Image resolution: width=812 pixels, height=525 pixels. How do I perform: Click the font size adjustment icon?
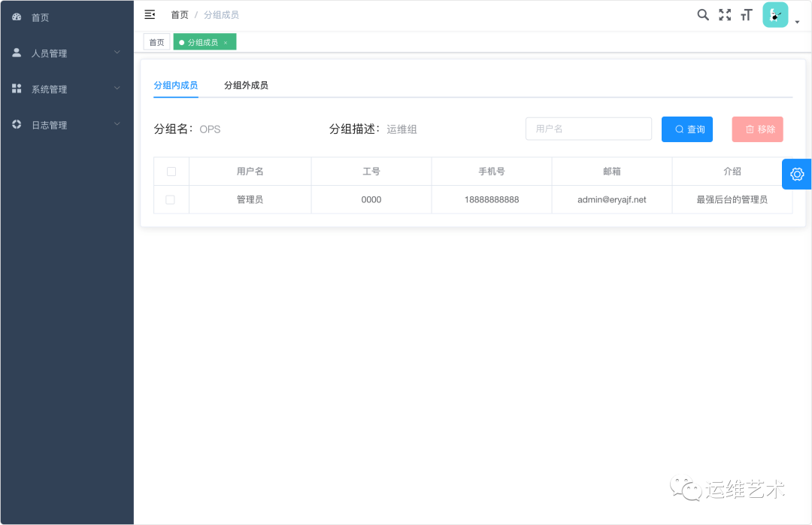746,14
